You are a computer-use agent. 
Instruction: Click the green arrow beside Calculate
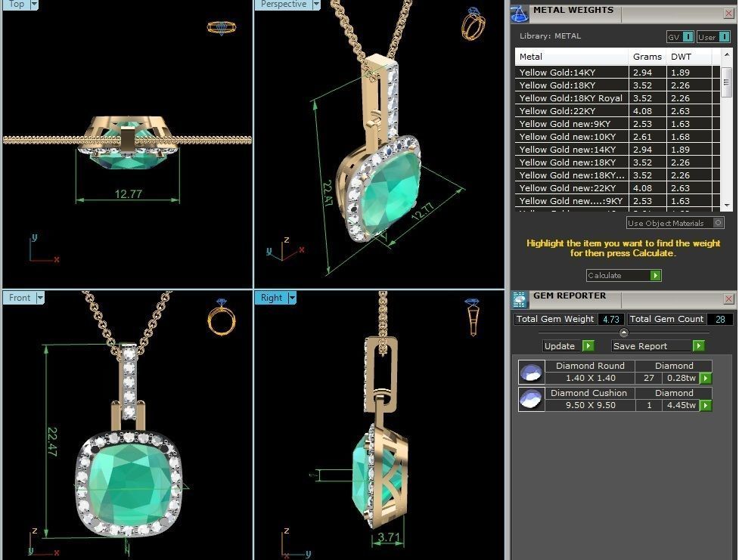(x=655, y=276)
